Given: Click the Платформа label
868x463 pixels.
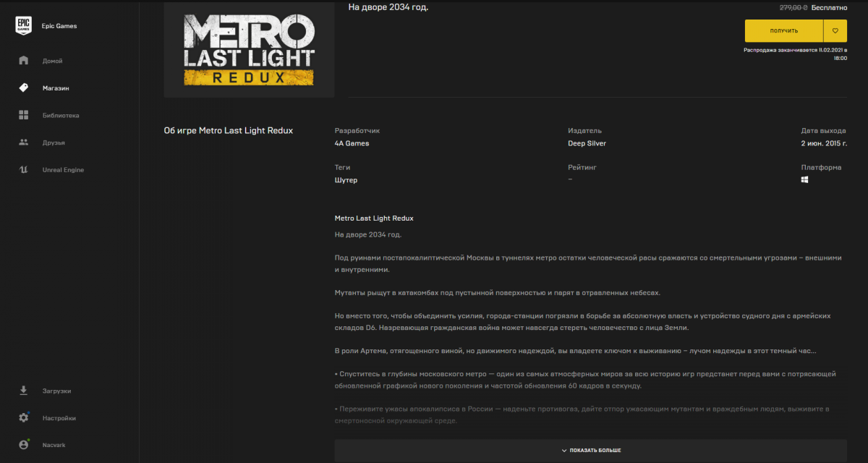Looking at the screenshot, I should (821, 167).
